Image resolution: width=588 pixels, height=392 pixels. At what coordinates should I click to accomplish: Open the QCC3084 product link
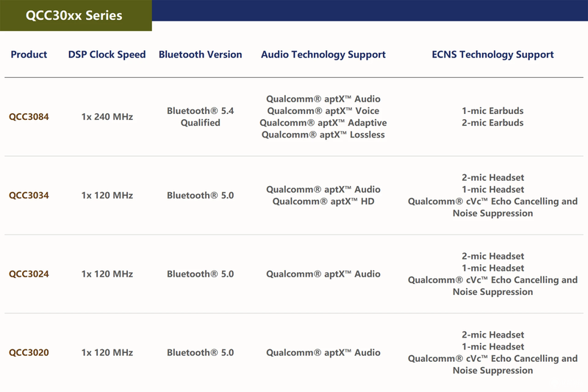pos(29,117)
